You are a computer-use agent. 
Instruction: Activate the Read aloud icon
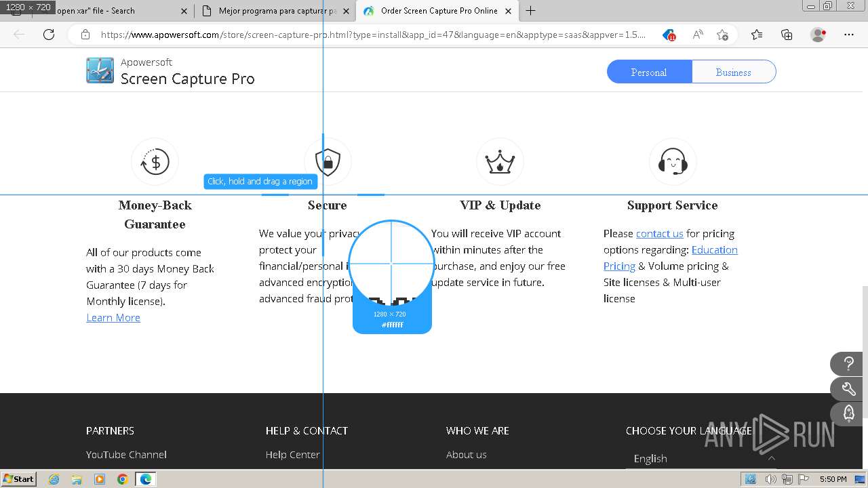click(x=697, y=35)
